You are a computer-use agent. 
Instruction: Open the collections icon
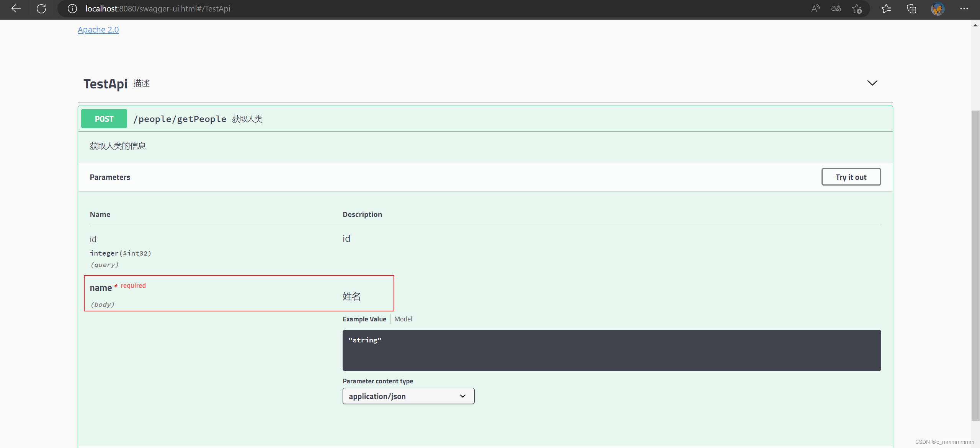click(x=911, y=8)
